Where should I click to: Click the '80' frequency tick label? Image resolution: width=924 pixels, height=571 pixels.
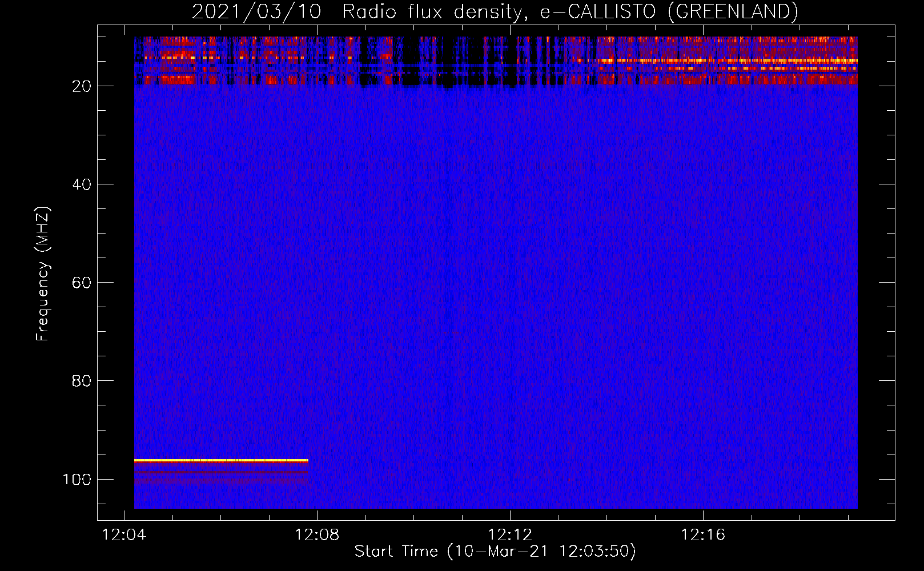[82, 381]
